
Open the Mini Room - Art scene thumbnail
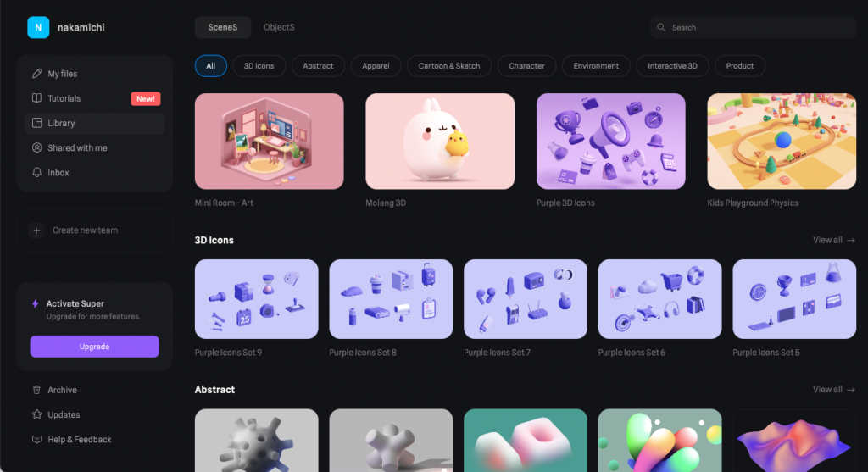click(269, 142)
